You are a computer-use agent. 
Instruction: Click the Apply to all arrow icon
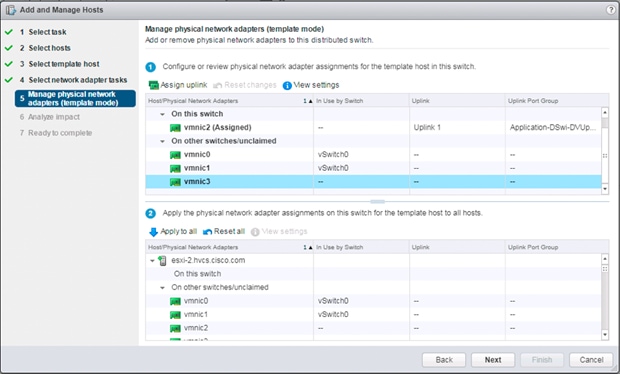pos(153,232)
